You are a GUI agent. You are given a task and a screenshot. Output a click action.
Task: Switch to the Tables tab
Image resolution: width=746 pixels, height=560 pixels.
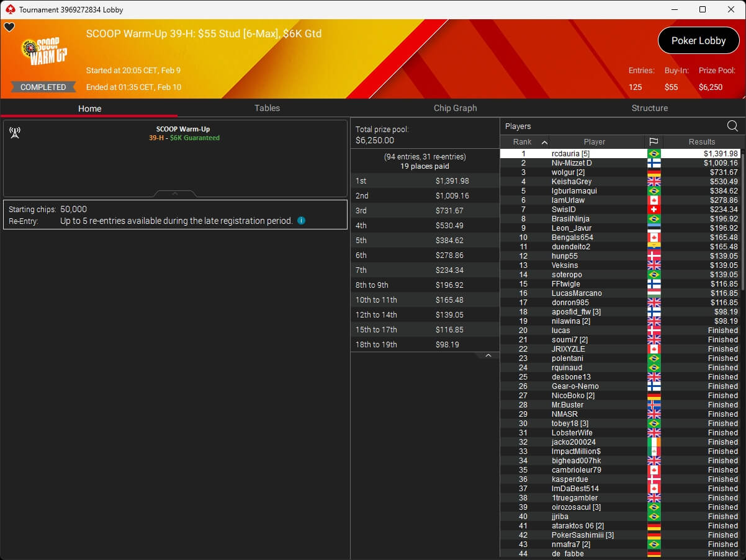pyautogui.click(x=267, y=108)
